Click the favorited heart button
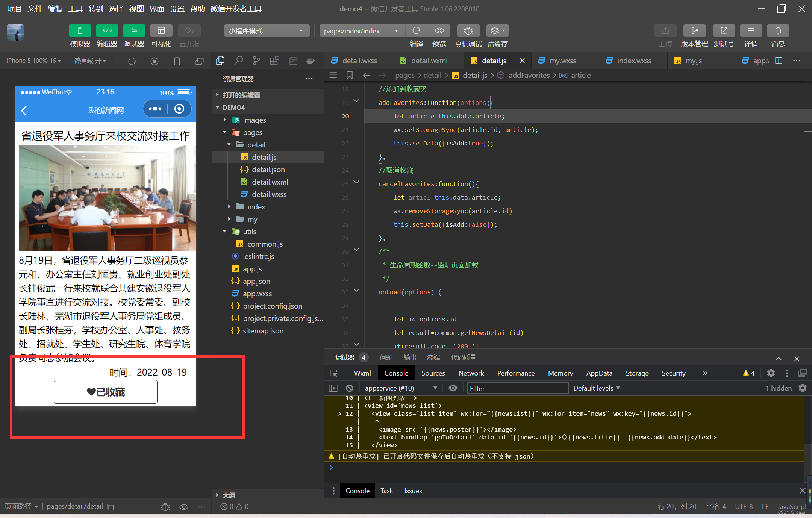The width and height of the screenshot is (812, 518). (106, 392)
